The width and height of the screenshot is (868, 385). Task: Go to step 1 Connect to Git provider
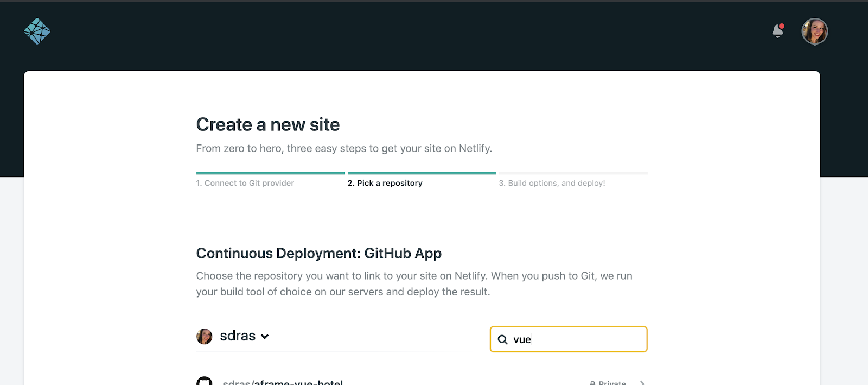point(245,183)
